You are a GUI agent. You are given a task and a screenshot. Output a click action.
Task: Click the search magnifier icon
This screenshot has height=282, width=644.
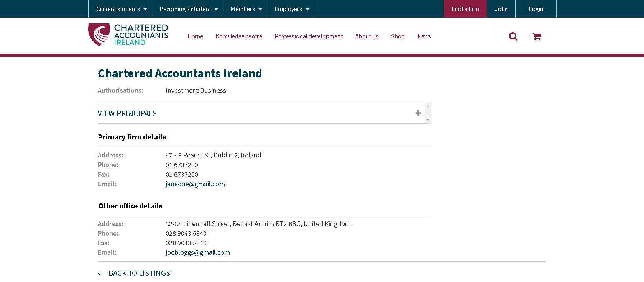(x=513, y=36)
